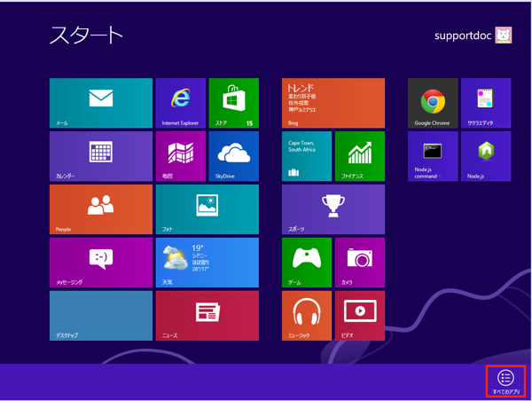
Task: Open the Music (ミュージック) tile
Action: click(x=307, y=316)
